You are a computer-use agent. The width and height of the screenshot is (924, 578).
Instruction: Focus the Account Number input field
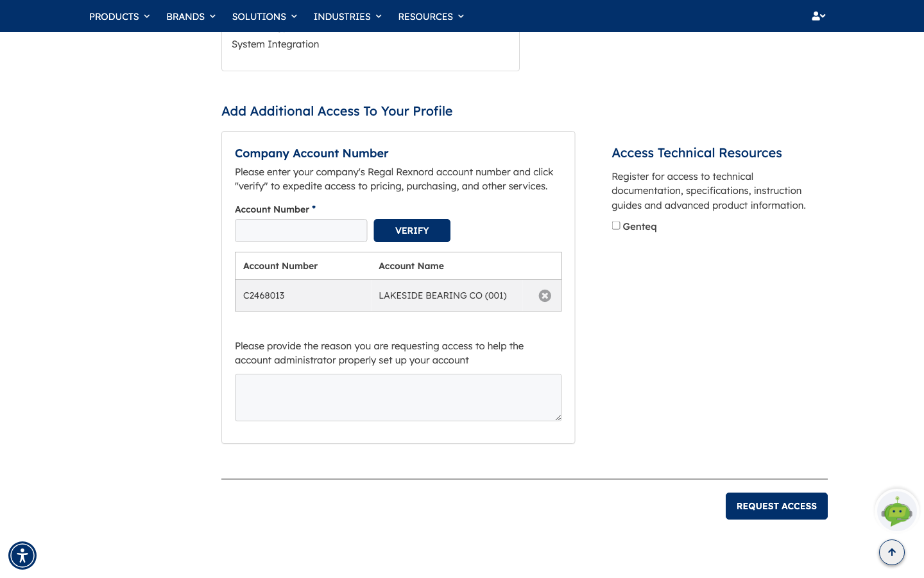(301, 231)
